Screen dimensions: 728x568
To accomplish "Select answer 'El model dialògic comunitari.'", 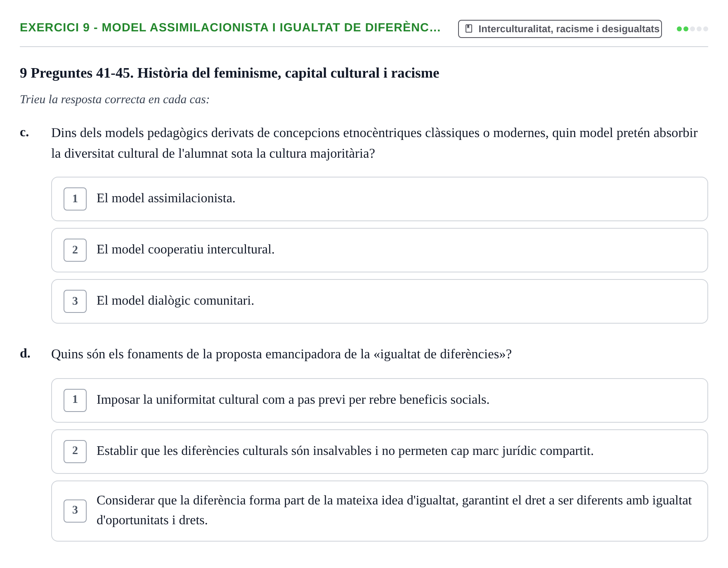I will tap(380, 301).
